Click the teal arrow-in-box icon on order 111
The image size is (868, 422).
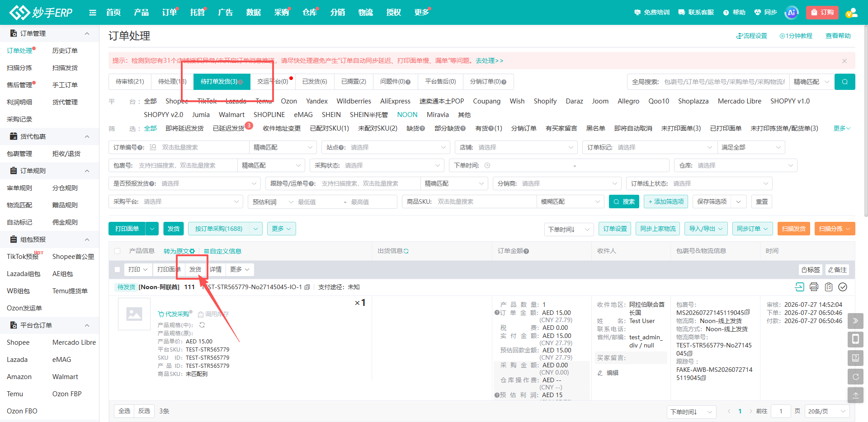coord(799,287)
